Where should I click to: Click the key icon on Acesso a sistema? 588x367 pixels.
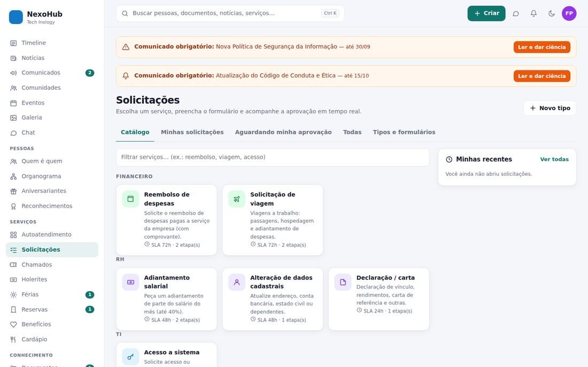click(130, 357)
